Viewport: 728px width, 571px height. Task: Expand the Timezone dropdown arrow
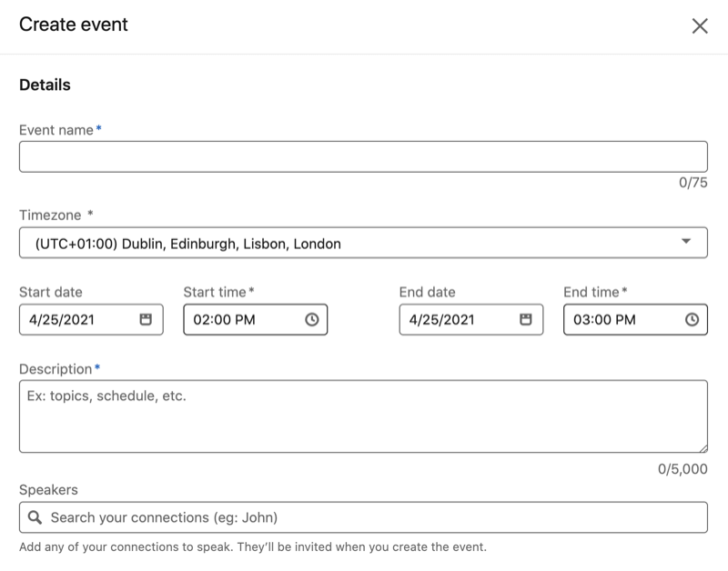[x=686, y=241]
